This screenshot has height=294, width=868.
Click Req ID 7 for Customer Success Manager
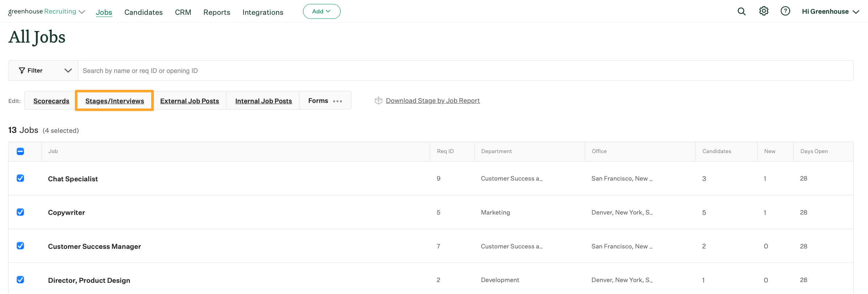pyautogui.click(x=439, y=246)
